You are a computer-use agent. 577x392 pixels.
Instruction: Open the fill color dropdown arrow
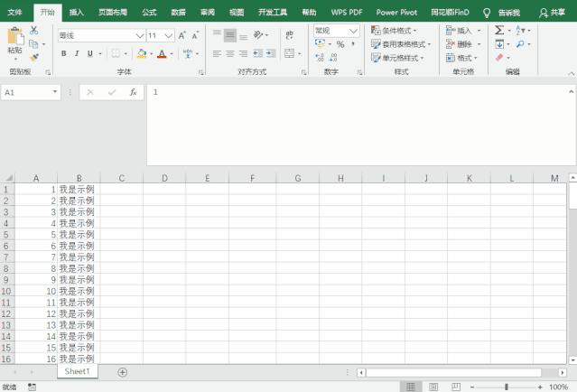(151, 54)
